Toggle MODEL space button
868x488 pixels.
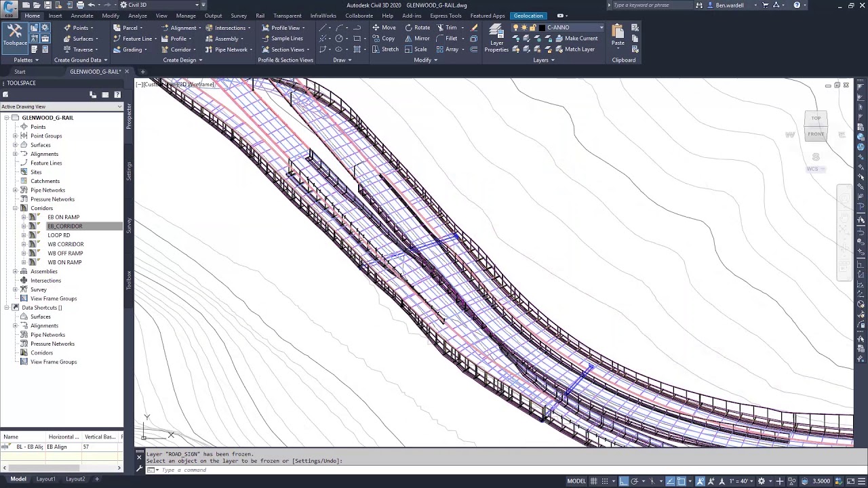(576, 481)
